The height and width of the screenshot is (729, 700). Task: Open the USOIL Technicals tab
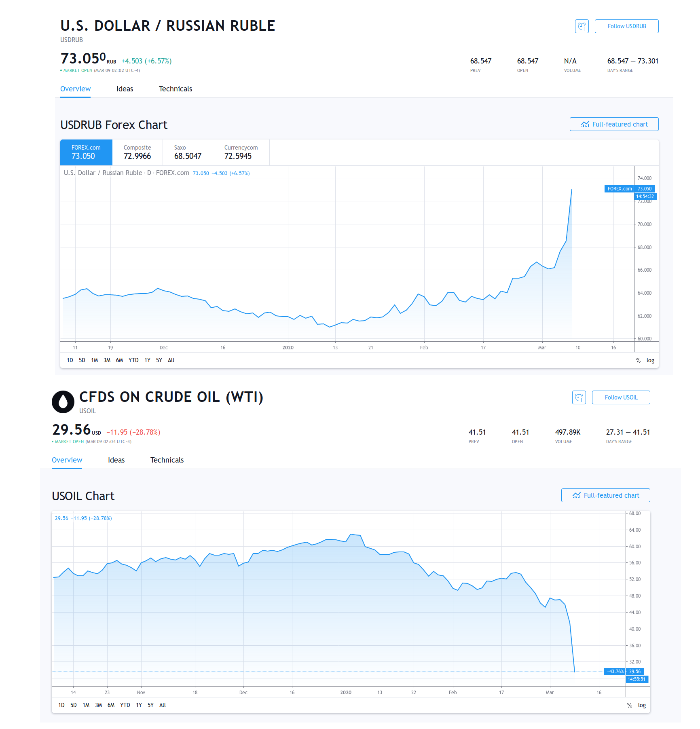[x=167, y=460]
